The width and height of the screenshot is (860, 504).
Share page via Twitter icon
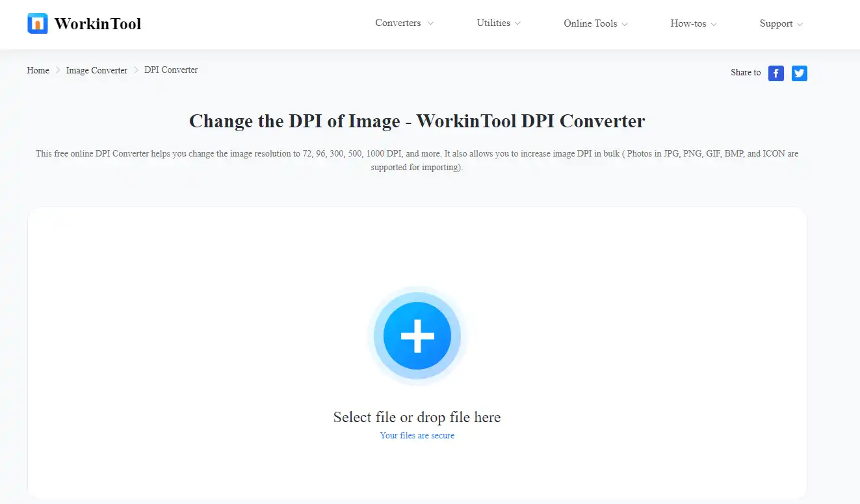click(x=800, y=73)
